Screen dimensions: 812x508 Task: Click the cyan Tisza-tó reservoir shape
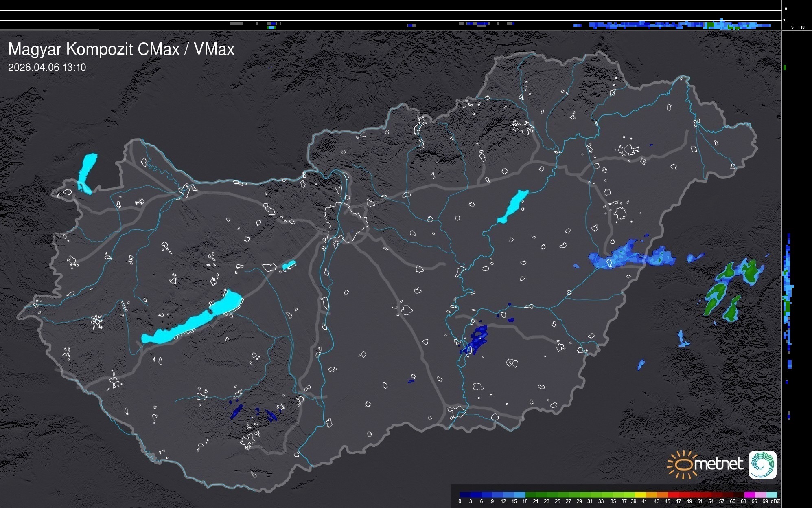[x=513, y=207]
